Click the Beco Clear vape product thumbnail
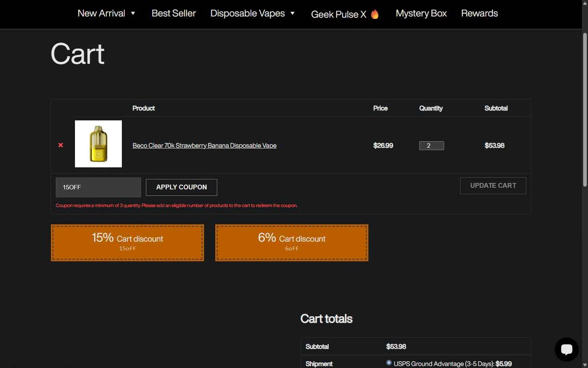 (98, 144)
